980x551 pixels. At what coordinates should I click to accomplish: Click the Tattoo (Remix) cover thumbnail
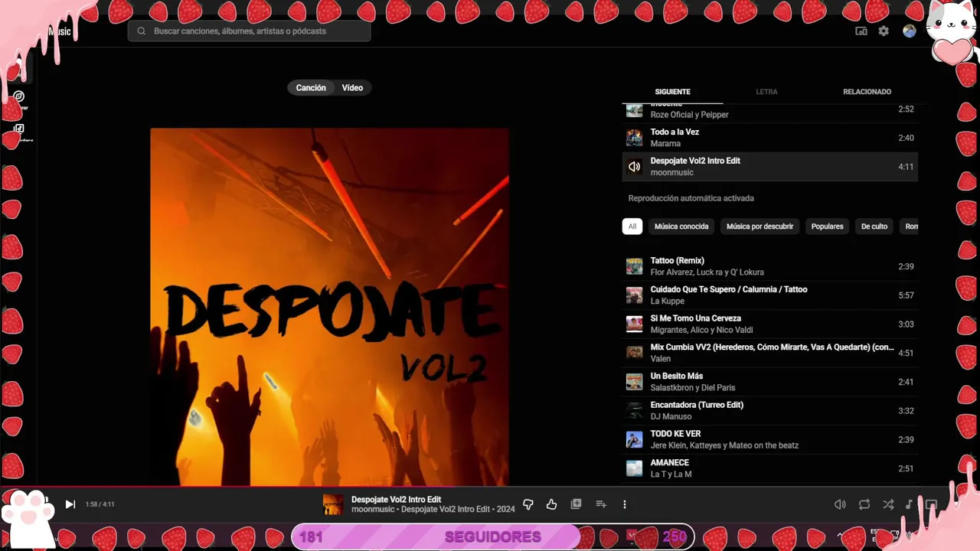[x=634, y=266]
